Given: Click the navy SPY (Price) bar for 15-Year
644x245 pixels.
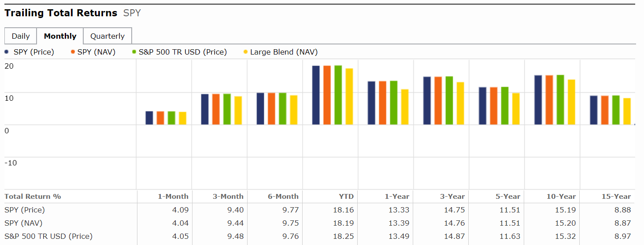Looking at the screenshot, I should click(594, 110).
